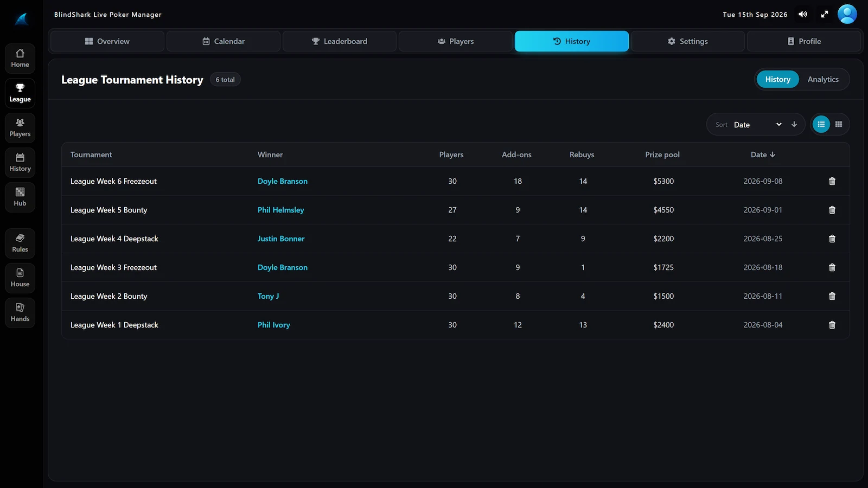Delete League Week 3 Freezeout row

tap(832, 267)
